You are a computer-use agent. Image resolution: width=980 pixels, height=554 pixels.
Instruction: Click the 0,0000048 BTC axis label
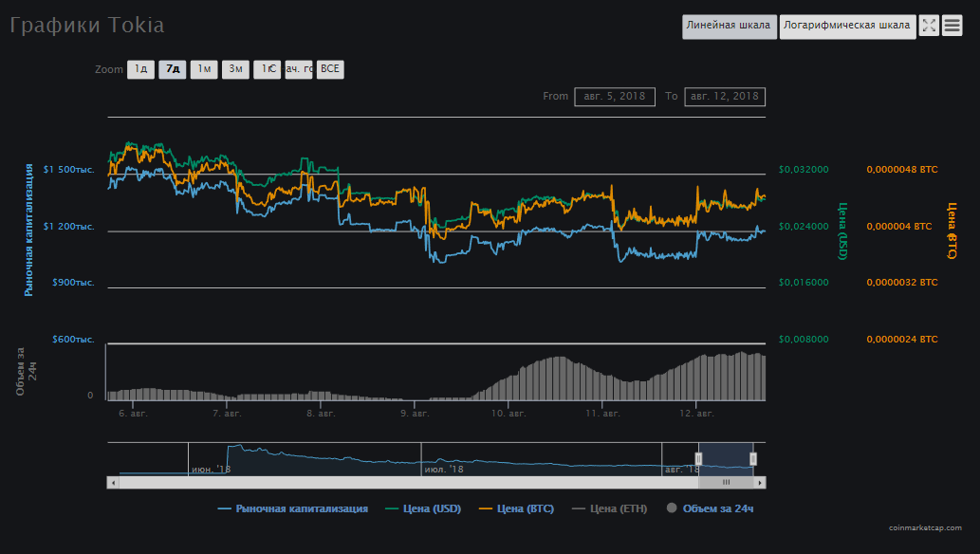pos(902,170)
